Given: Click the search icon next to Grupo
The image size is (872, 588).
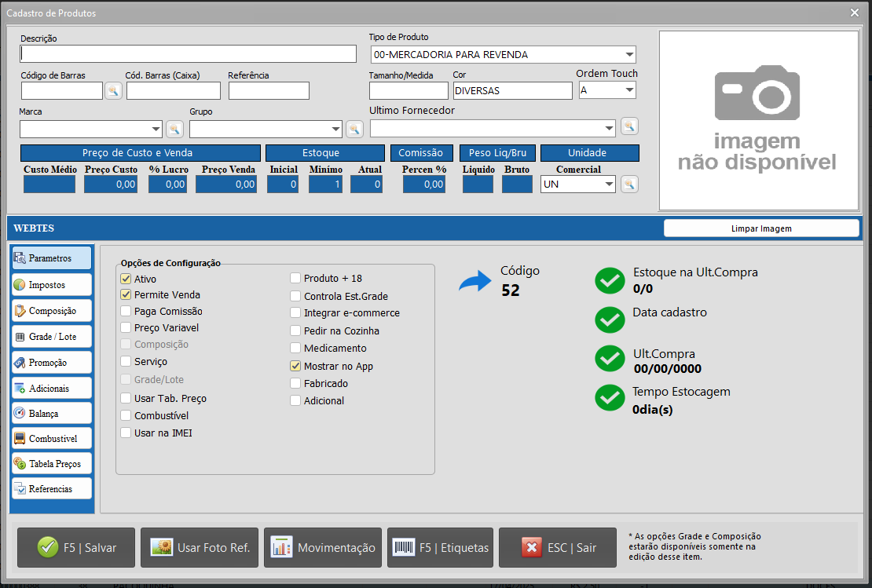Looking at the screenshot, I should click(354, 129).
